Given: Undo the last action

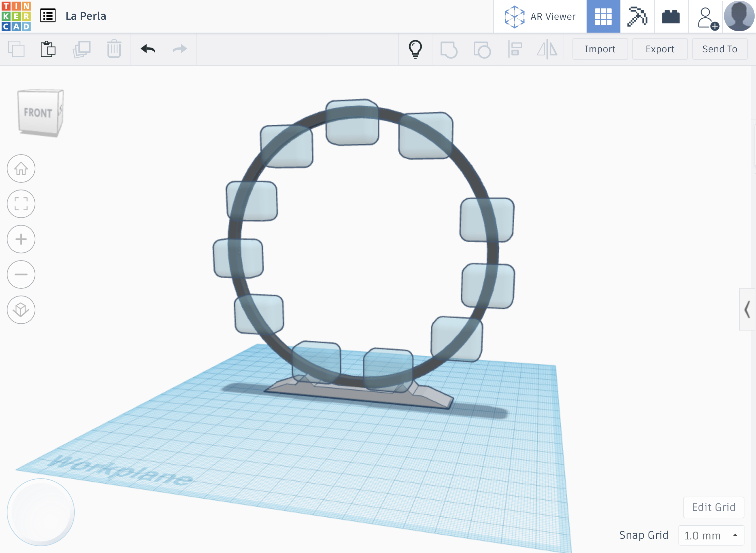Looking at the screenshot, I should point(148,49).
